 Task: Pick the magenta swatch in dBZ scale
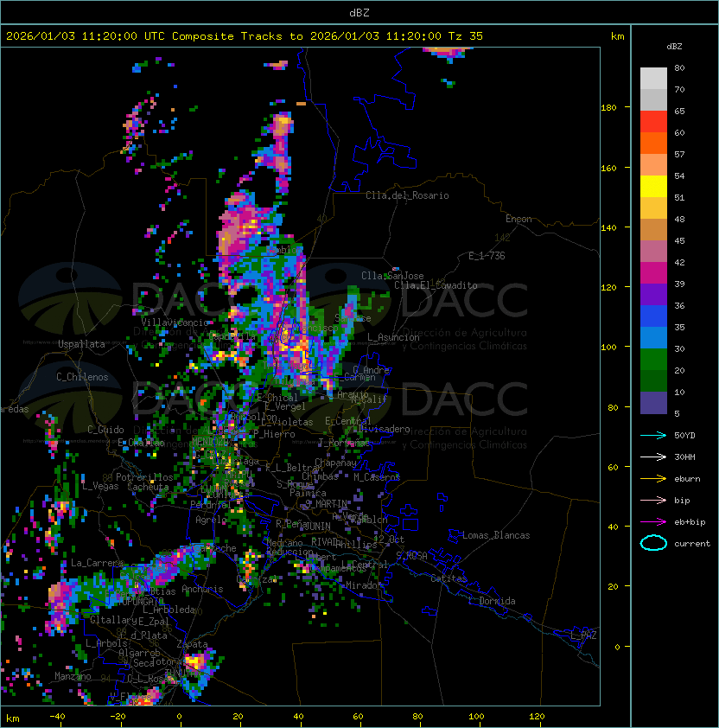(x=653, y=273)
